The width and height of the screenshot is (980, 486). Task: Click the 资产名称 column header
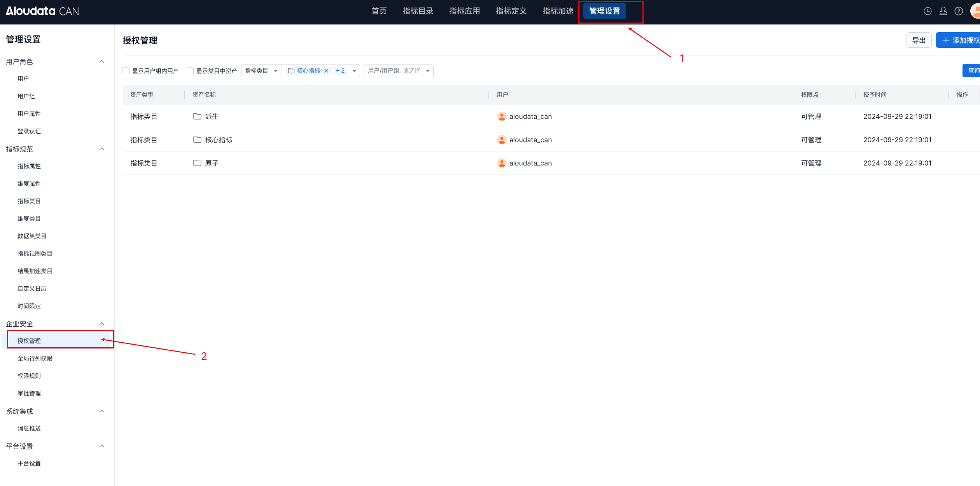click(x=204, y=95)
